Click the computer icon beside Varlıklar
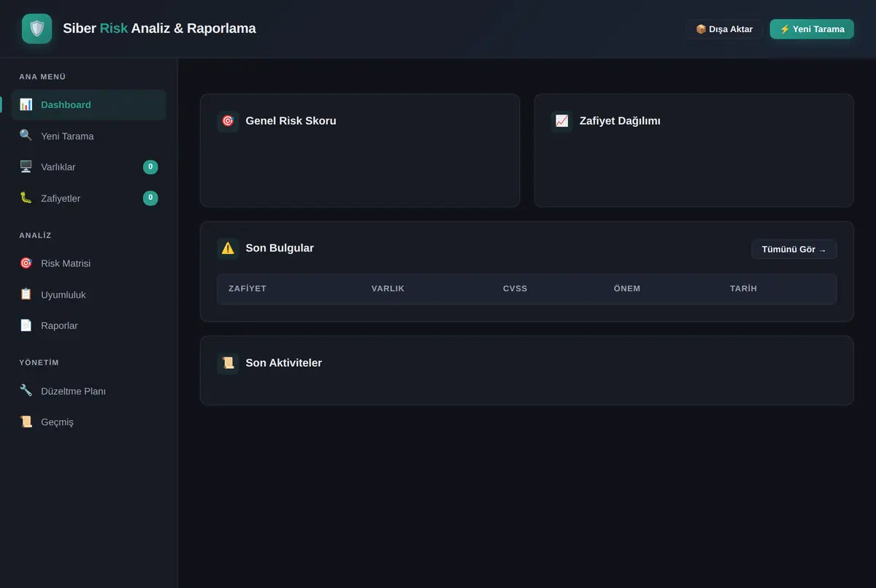This screenshot has width=876, height=588. (26, 167)
